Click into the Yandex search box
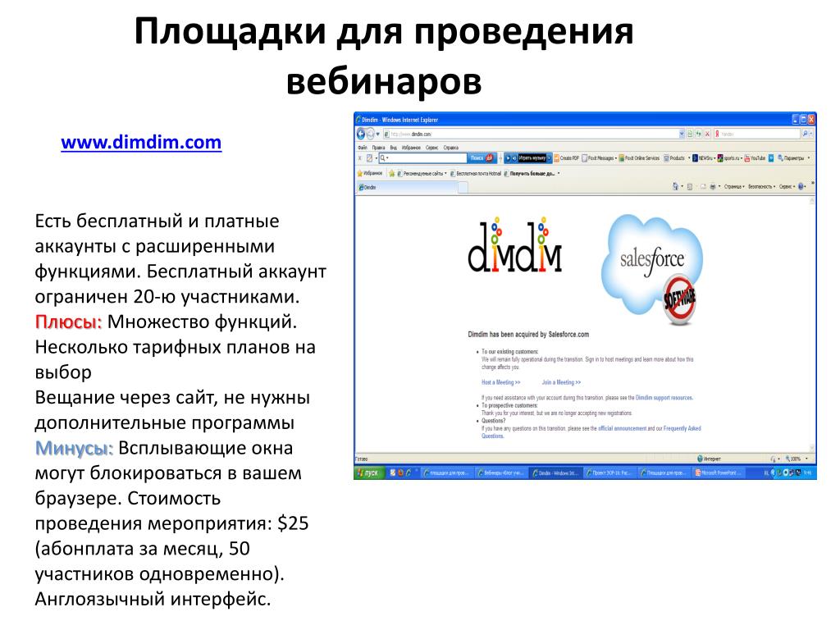Screen dimensions: 840x630 pos(756,134)
